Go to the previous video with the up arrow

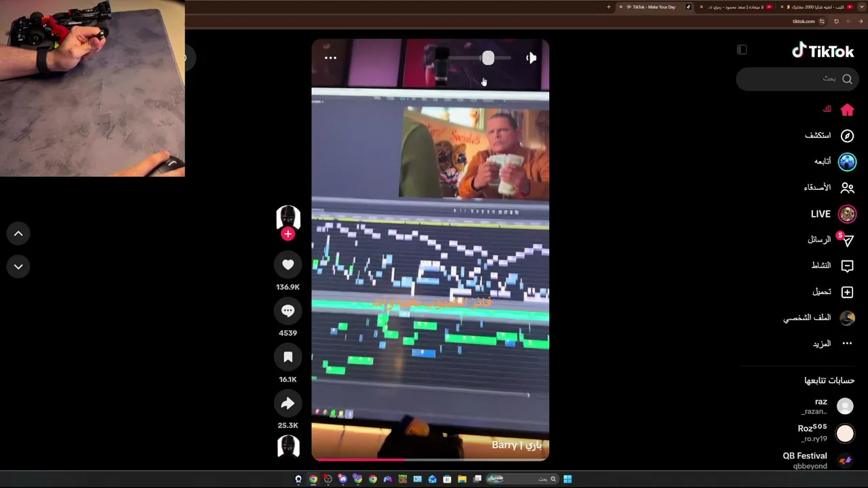(18, 234)
